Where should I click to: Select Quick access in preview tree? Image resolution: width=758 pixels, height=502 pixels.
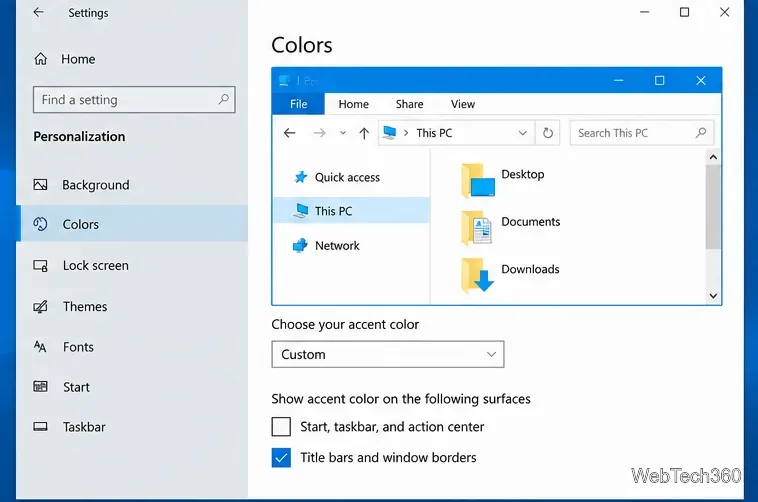tap(351, 177)
